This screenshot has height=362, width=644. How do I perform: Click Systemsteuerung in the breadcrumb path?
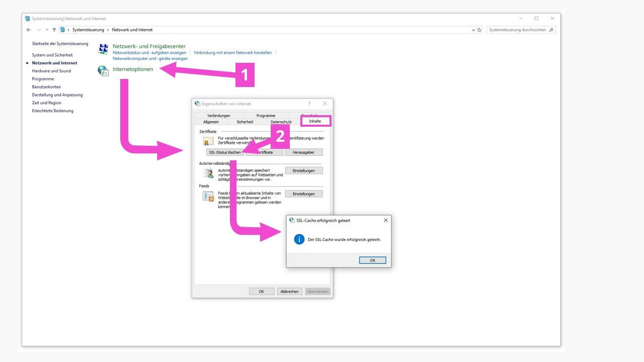[88, 30]
